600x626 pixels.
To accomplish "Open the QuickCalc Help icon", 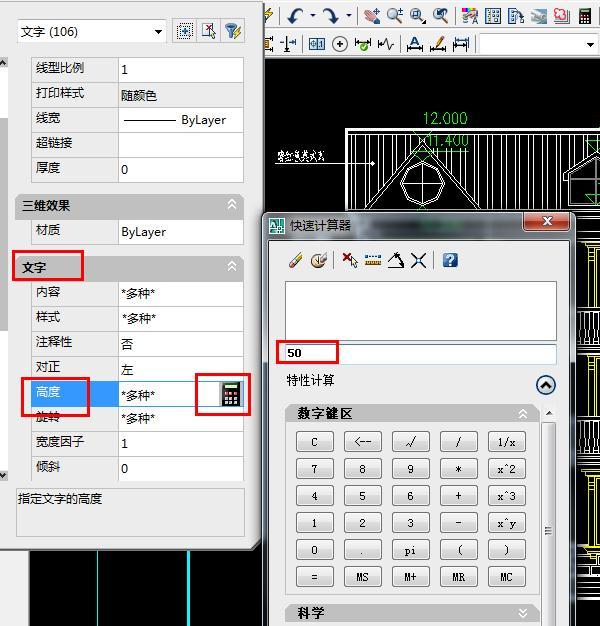I will pos(450,261).
